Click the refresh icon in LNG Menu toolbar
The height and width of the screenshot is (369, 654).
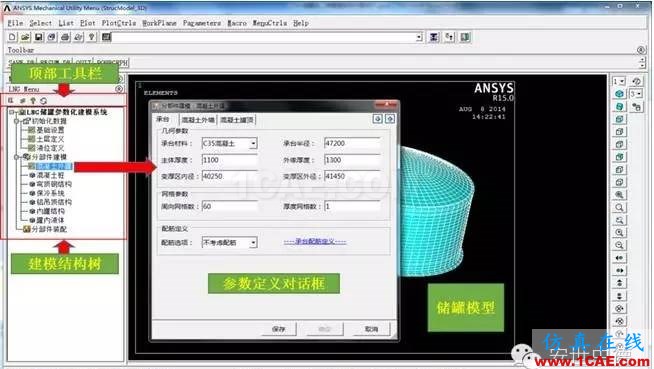(43, 100)
